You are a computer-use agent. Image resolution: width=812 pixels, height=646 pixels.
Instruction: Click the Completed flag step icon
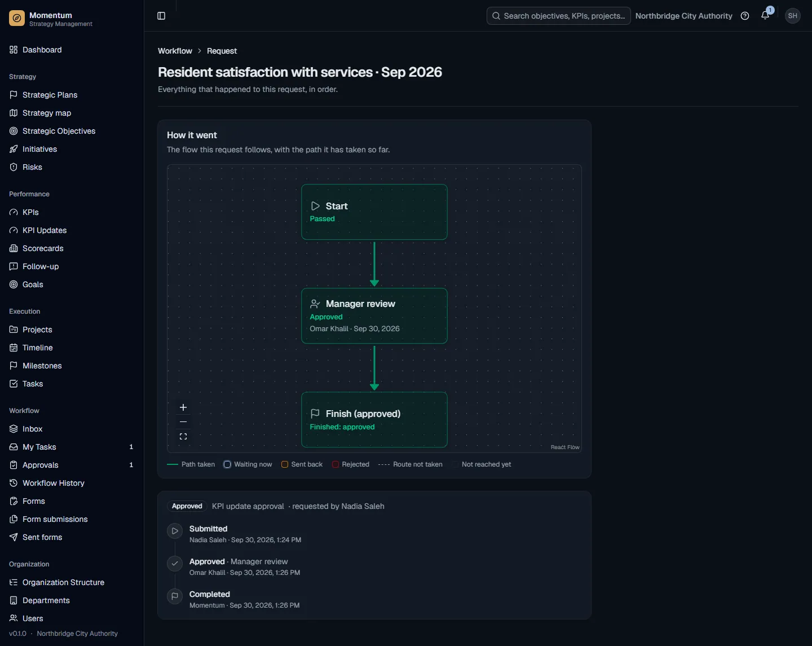175,596
